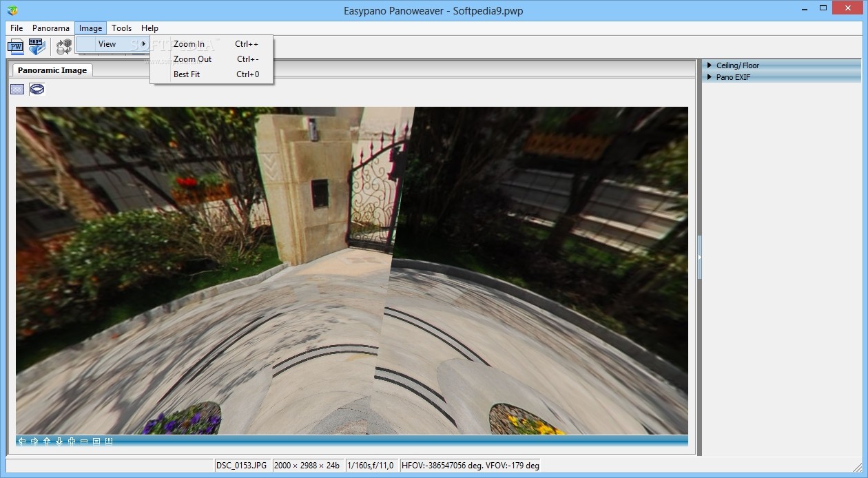Image resolution: width=868 pixels, height=478 pixels.
Task: Choose Best Fit from the submenu
Action: [211, 74]
